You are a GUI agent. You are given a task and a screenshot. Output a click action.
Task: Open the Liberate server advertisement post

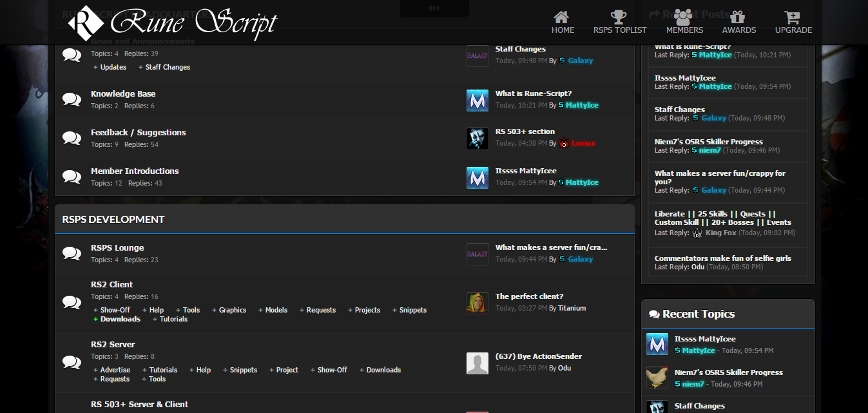point(723,218)
